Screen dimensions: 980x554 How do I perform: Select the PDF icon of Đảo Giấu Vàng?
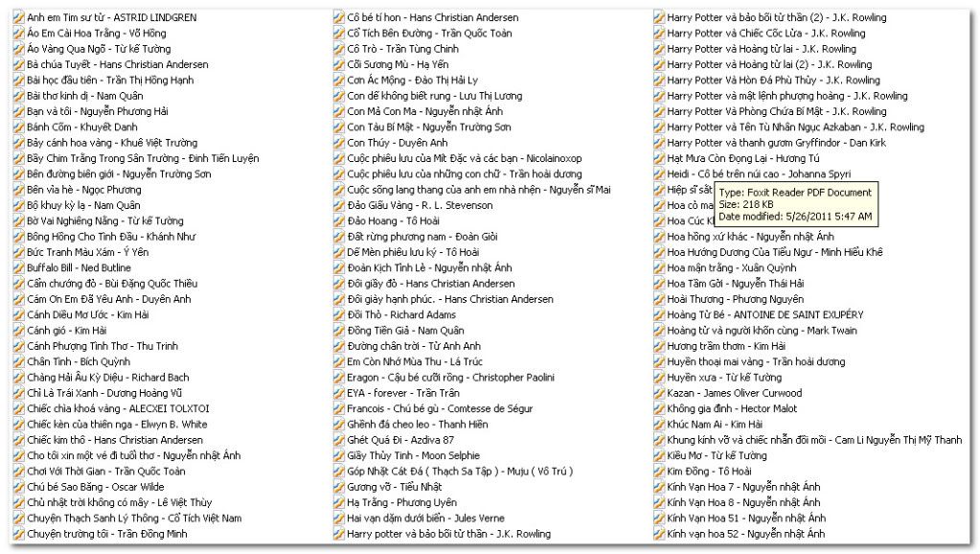[339, 205]
